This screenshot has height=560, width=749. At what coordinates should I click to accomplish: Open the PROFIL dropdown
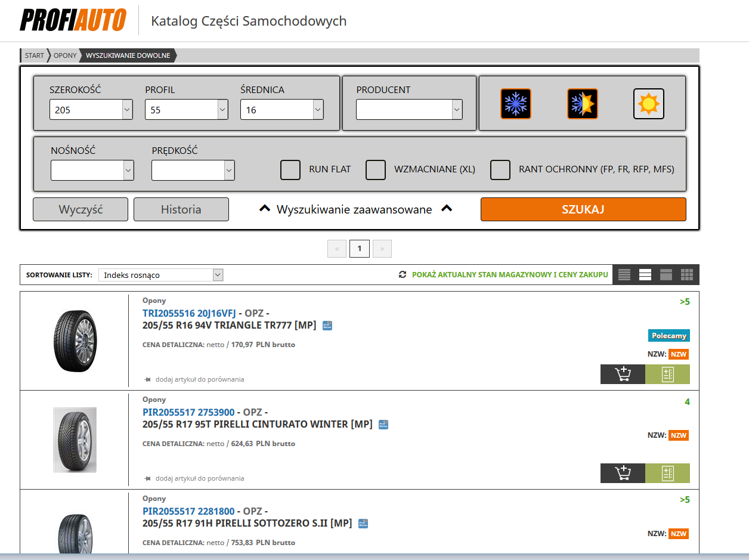point(187,110)
